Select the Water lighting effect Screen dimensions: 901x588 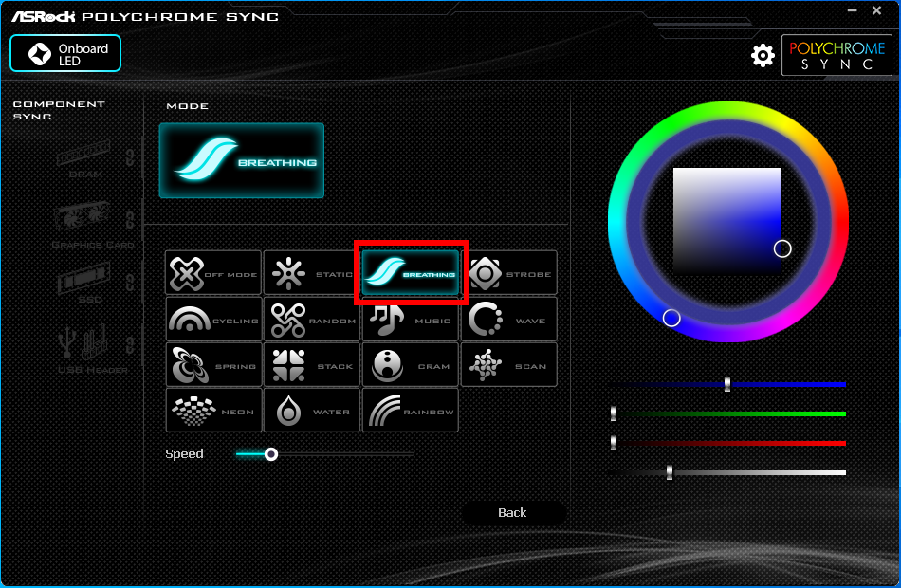click(x=311, y=410)
